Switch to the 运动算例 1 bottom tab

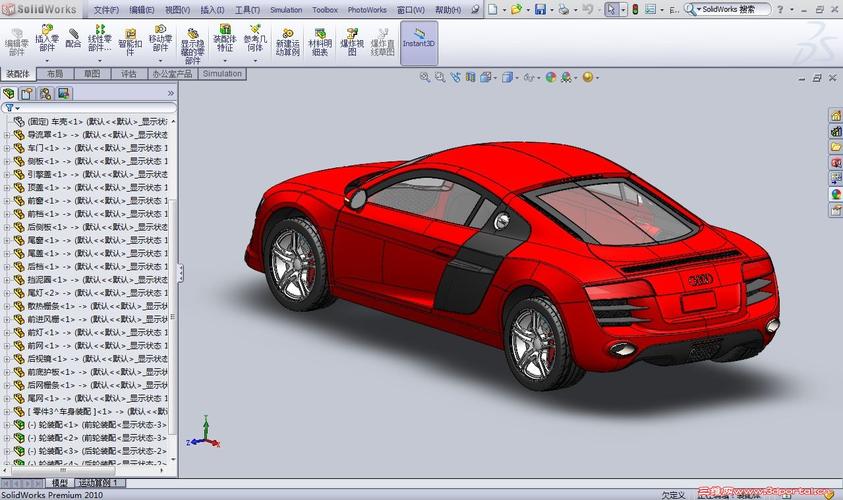coord(98,482)
